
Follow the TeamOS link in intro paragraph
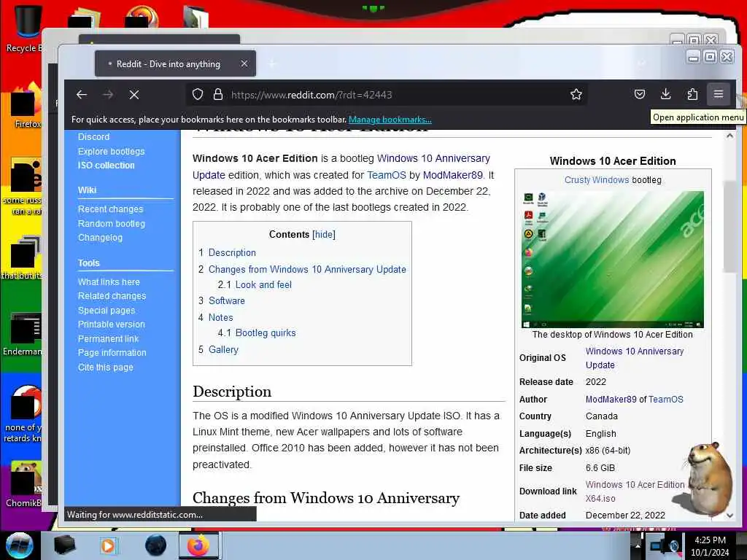tap(387, 175)
